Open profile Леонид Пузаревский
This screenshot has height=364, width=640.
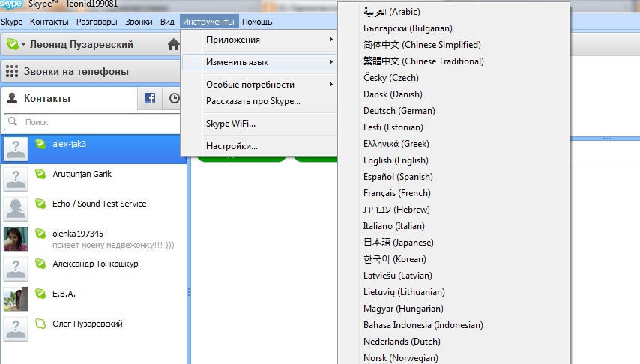pos(82,44)
